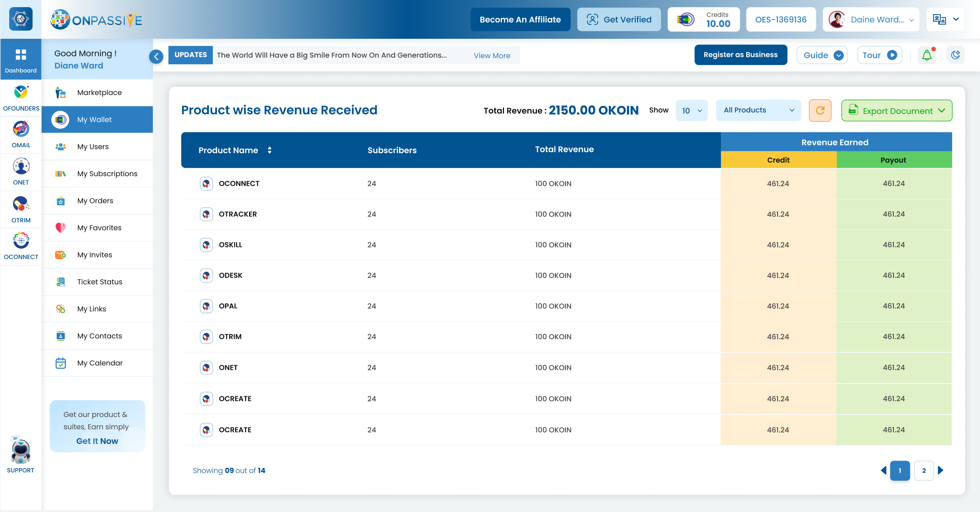Click the 2150.00 OKOIN total revenue
This screenshot has width=980, height=512.
[593, 110]
